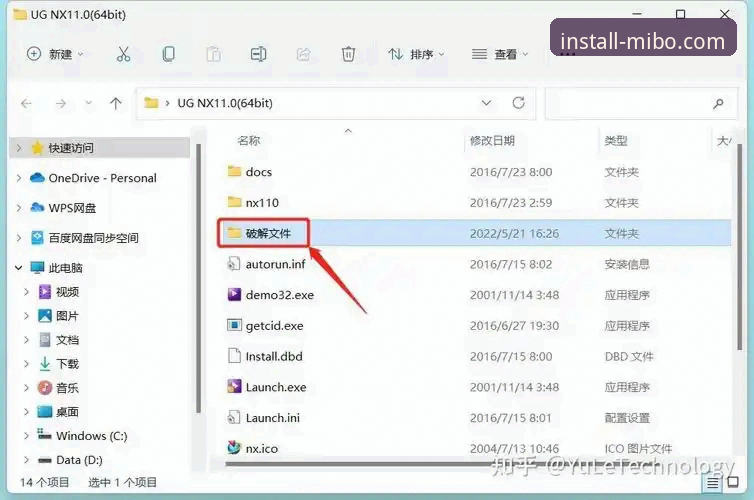This screenshot has height=500, width=754.
Task: Click the search box field
Action: (x=641, y=103)
